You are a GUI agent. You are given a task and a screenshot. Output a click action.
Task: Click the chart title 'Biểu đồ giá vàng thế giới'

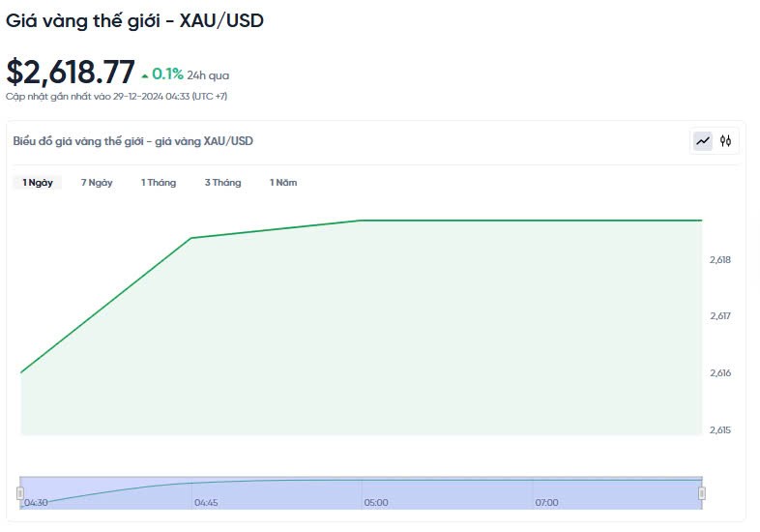[133, 141]
